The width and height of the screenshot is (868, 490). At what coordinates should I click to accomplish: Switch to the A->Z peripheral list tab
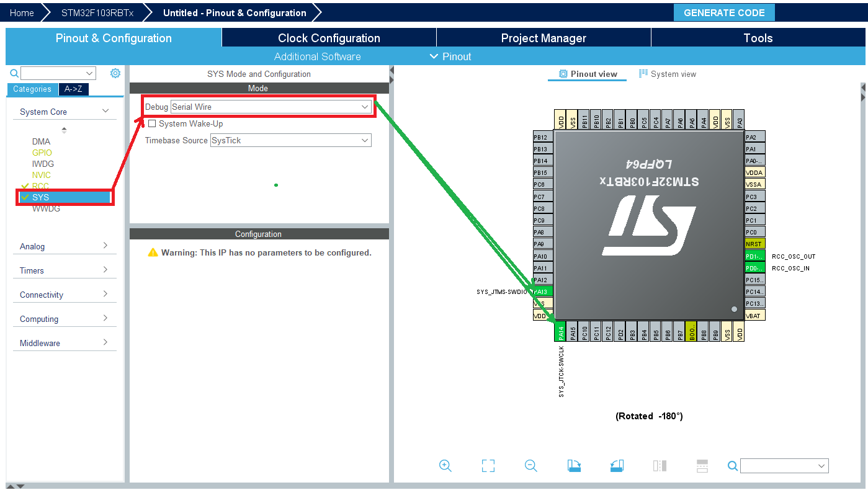73,89
